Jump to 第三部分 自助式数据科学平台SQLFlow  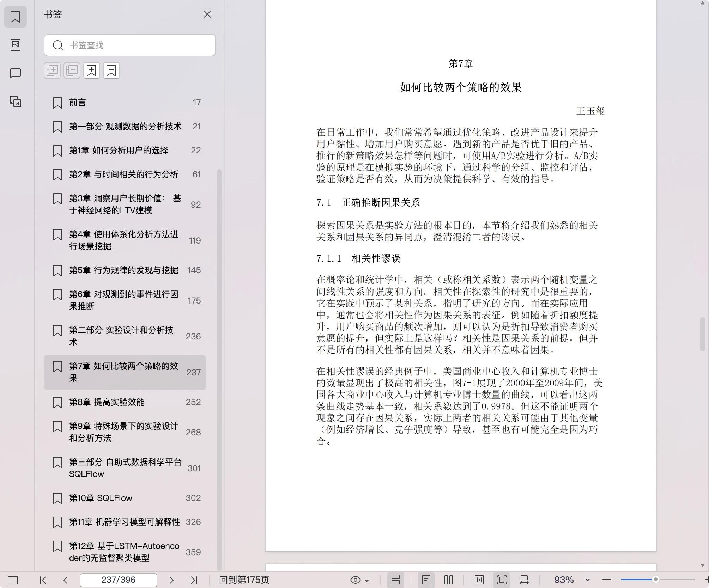point(125,468)
